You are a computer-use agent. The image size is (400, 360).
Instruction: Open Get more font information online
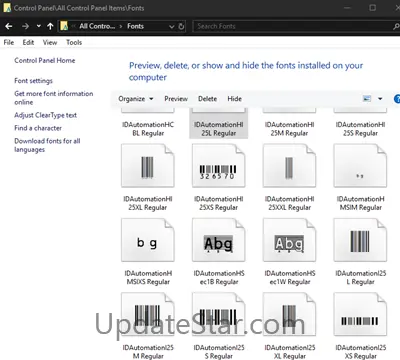[x=54, y=98]
